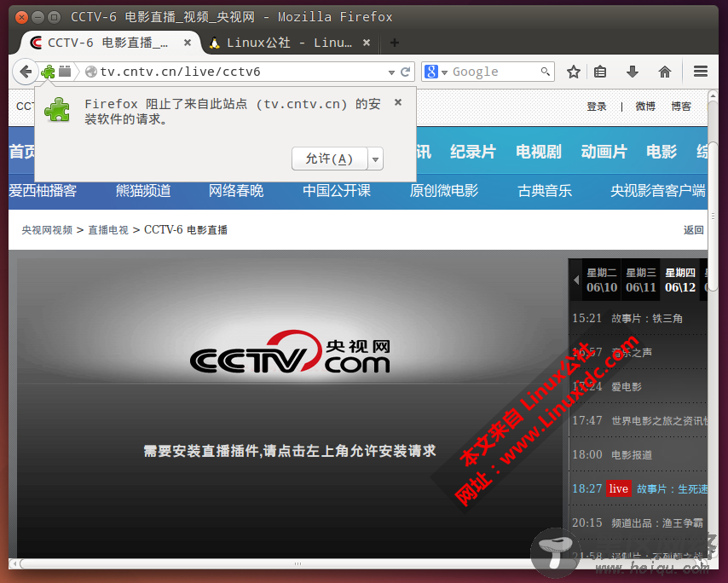728x583 pixels.
Task: Open the 博客 link
Action: pyautogui.click(x=681, y=107)
